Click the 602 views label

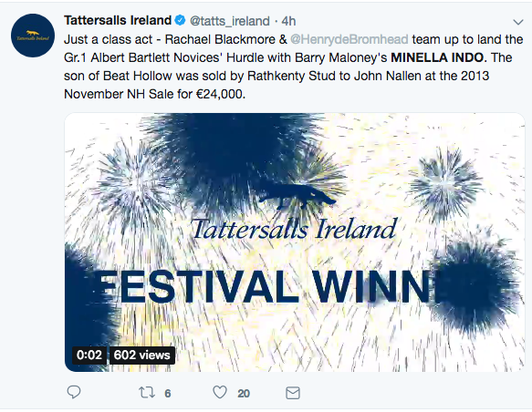(141, 355)
